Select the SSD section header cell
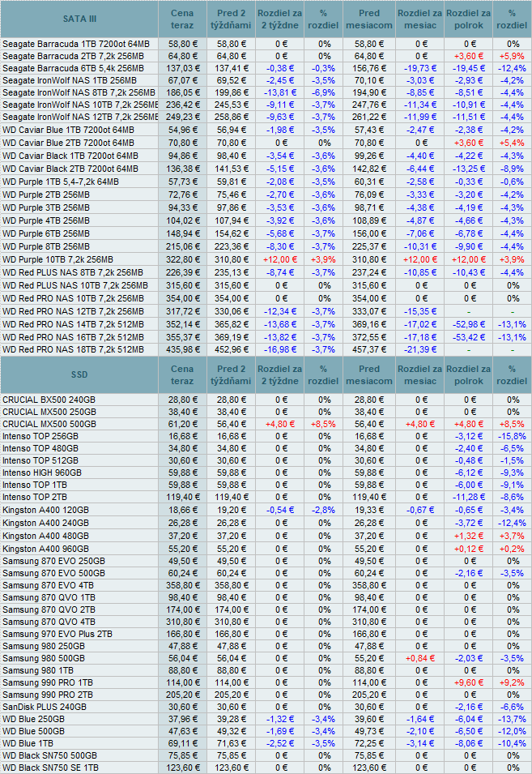This screenshot has height=774, width=532. pyautogui.click(x=79, y=374)
